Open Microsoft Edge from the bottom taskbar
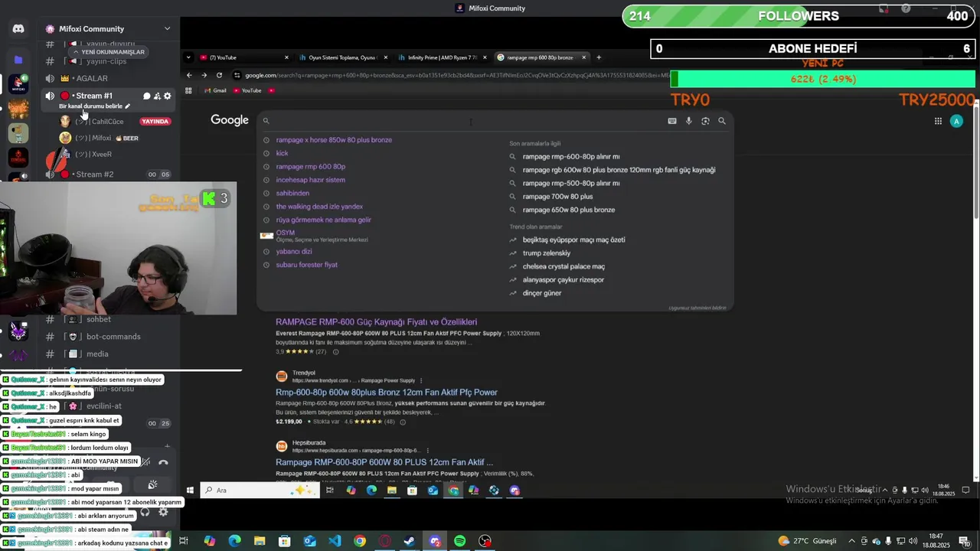 click(234, 541)
